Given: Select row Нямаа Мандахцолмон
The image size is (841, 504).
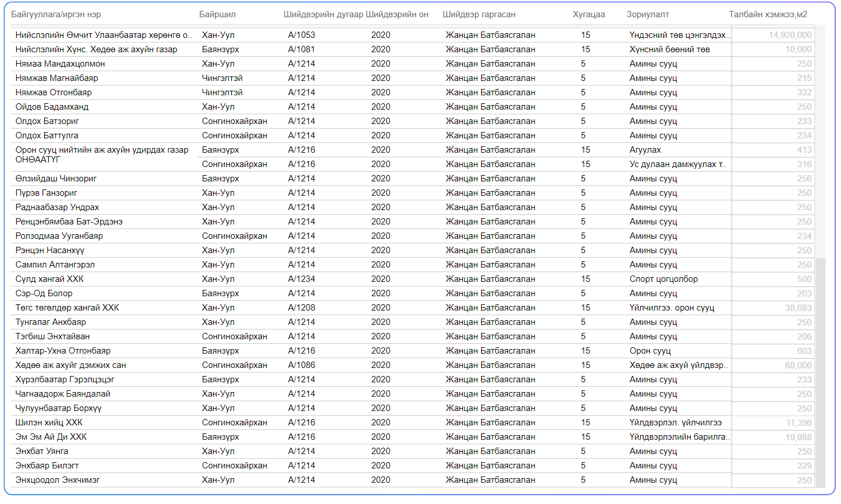Looking at the screenshot, I should click(60, 64).
